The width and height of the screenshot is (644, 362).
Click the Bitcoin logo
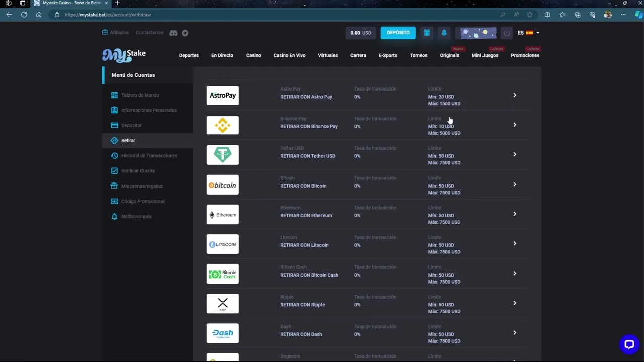(223, 185)
